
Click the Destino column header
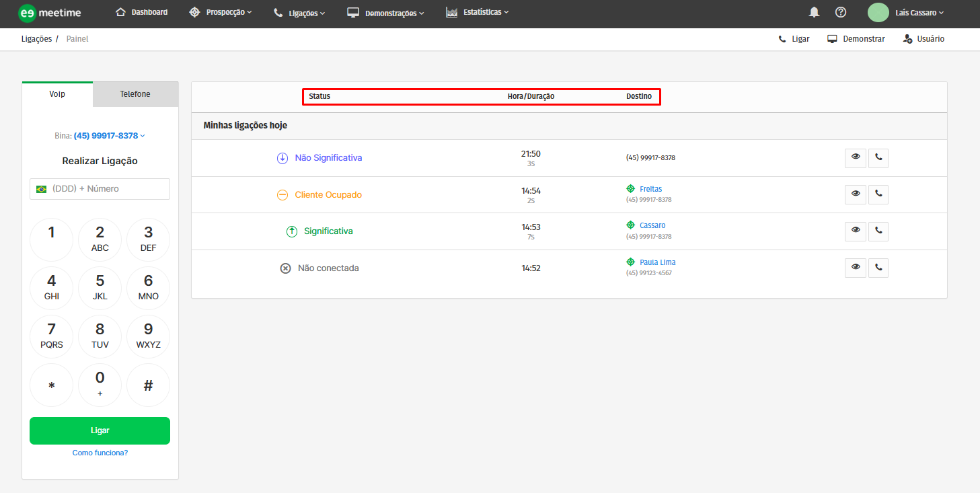(639, 97)
